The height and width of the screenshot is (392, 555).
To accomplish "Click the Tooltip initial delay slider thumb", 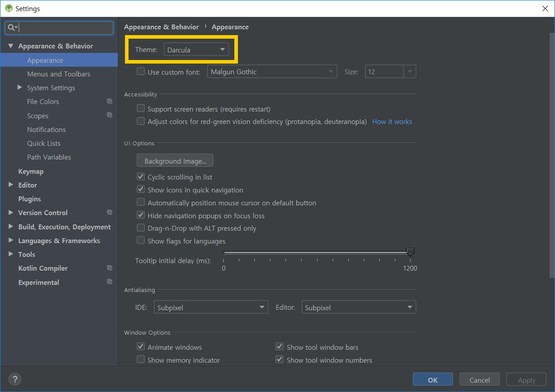I will (x=410, y=252).
